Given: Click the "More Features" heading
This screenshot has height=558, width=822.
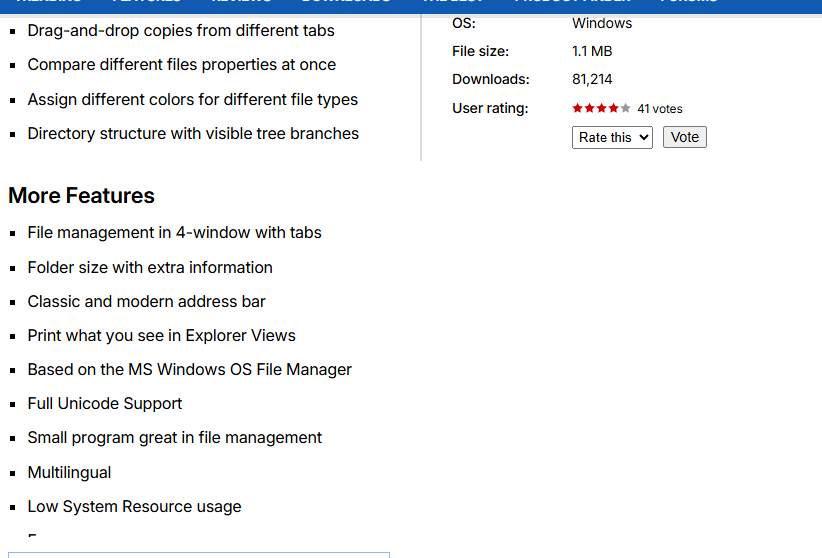Looking at the screenshot, I should [x=81, y=196].
